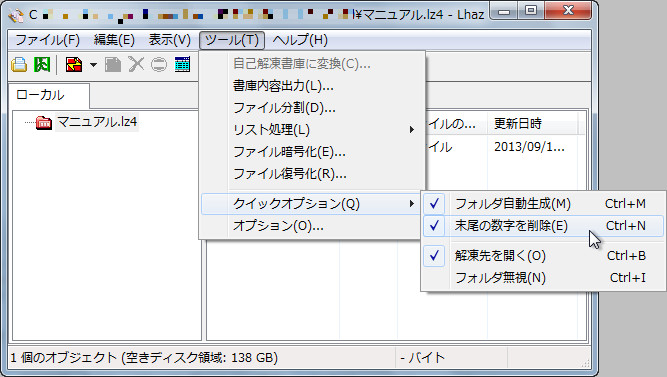Viewport: 667px width, 377px height.
Task: Select ファイル暗号化(E)... menu entry
Action: click(313, 152)
